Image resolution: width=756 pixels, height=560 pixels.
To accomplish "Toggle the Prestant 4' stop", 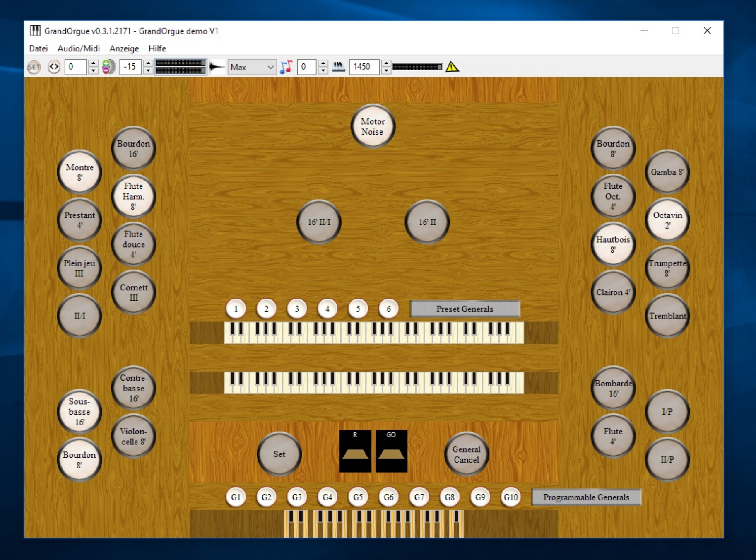I will tap(79, 220).
